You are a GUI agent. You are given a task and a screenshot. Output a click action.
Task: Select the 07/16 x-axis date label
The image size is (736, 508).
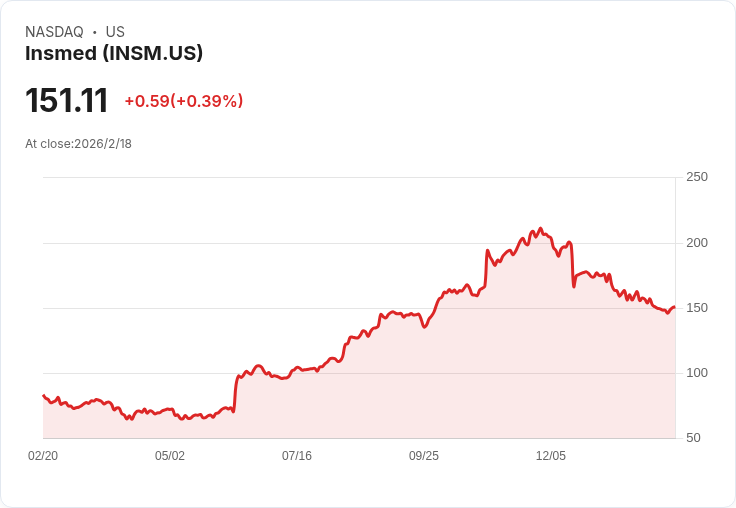297,456
